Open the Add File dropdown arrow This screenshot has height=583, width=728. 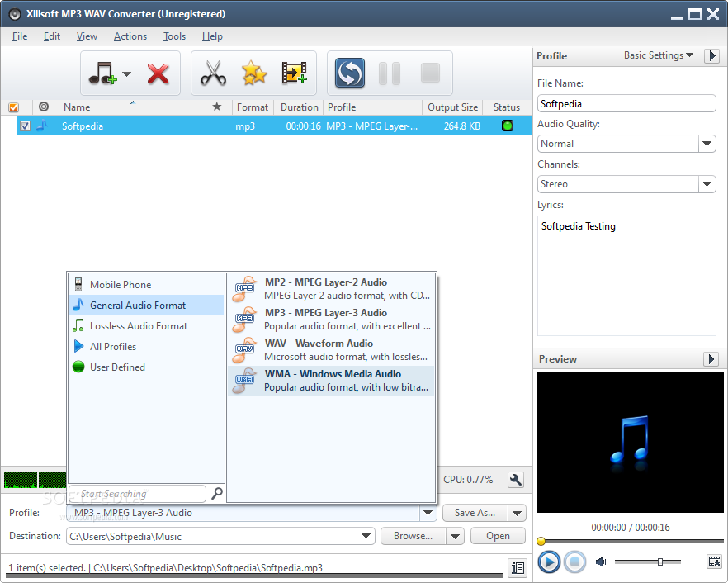point(126,73)
